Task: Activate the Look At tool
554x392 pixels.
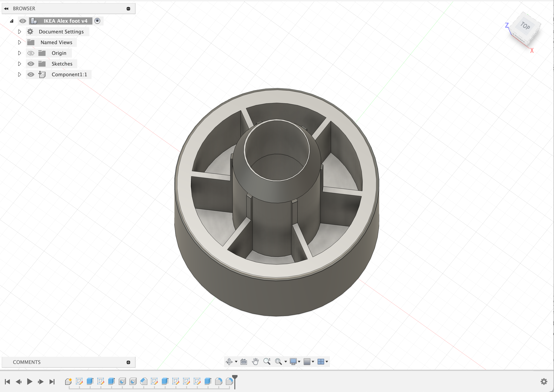Action: click(x=244, y=362)
